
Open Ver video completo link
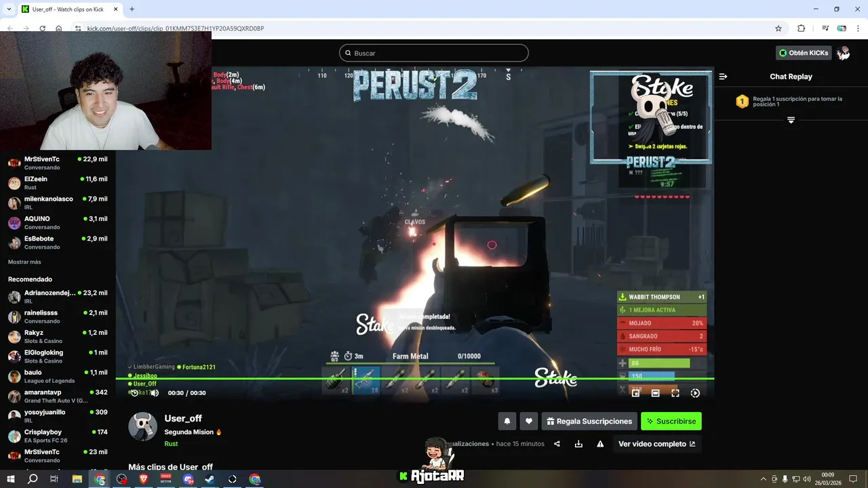(656, 444)
